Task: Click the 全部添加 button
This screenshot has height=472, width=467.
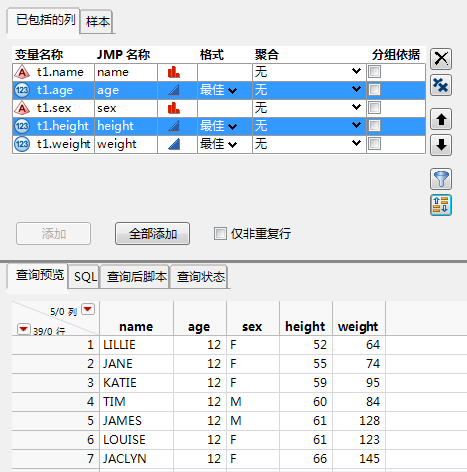Action: (153, 234)
